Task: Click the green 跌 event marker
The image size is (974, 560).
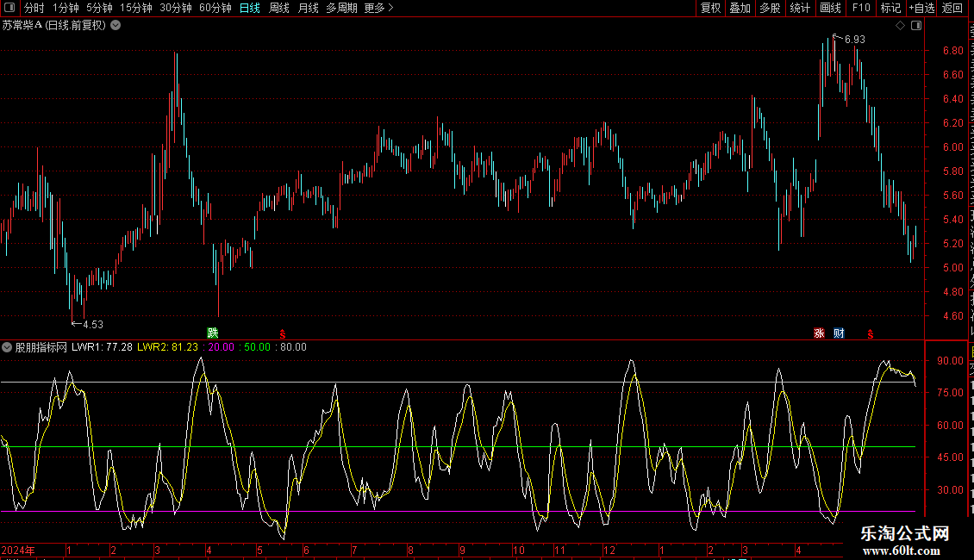Action: coord(213,333)
